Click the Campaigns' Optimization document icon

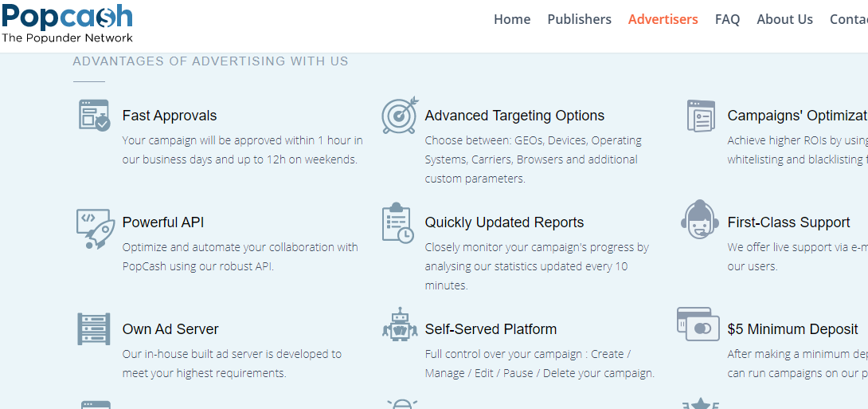coord(701,116)
